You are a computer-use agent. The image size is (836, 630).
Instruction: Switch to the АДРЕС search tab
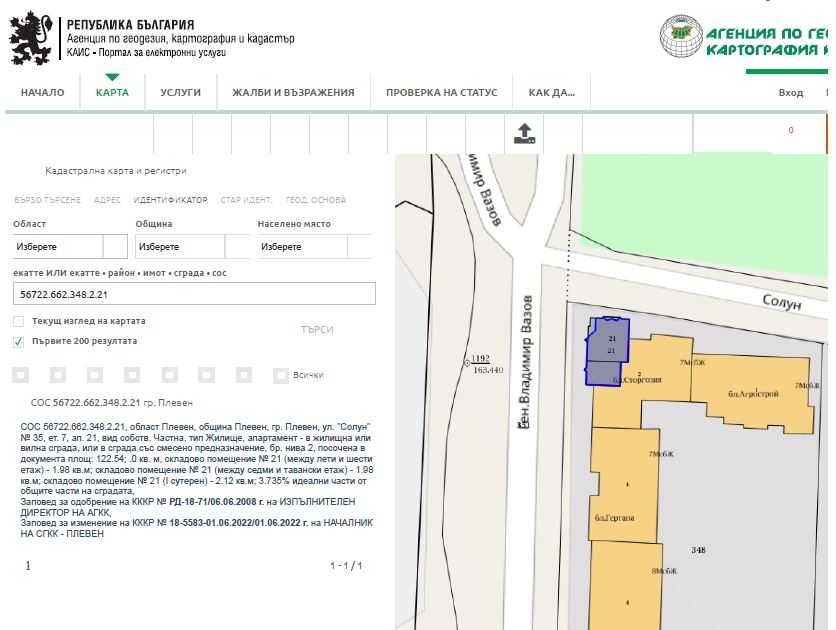(x=107, y=200)
